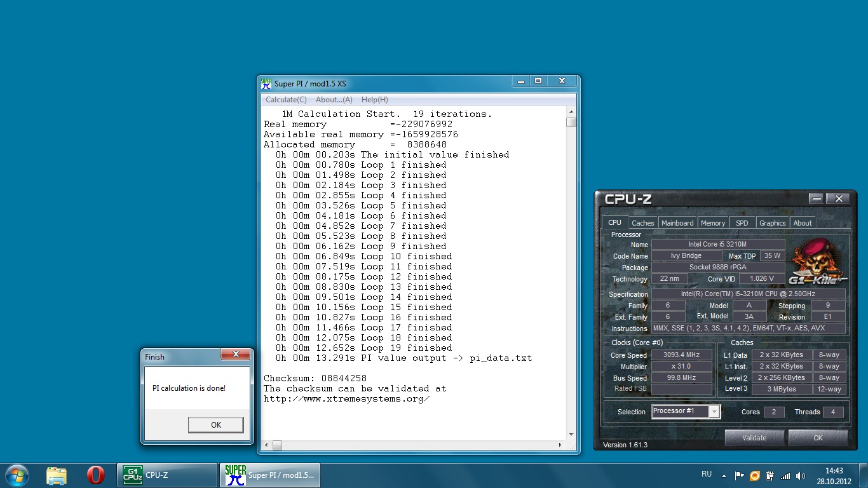Open the network signal tray icon
Image resolution: width=868 pixels, height=488 pixels.
[x=785, y=475]
